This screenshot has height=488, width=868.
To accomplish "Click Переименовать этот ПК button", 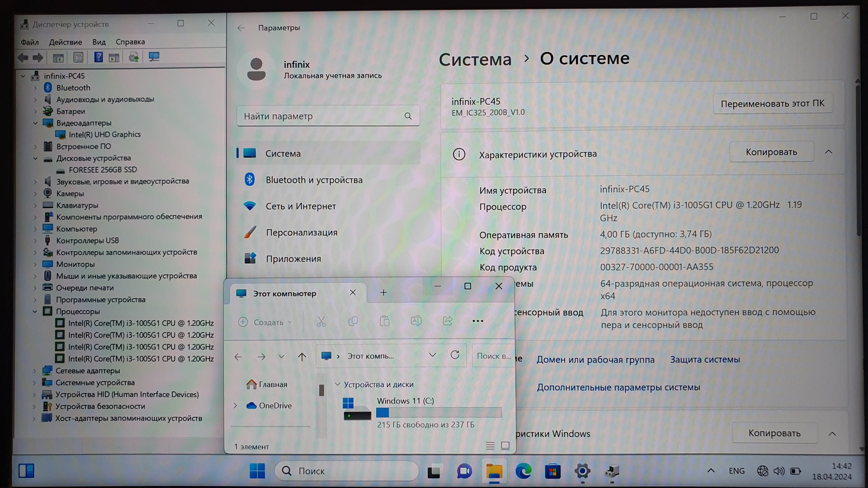I will pyautogui.click(x=772, y=104).
